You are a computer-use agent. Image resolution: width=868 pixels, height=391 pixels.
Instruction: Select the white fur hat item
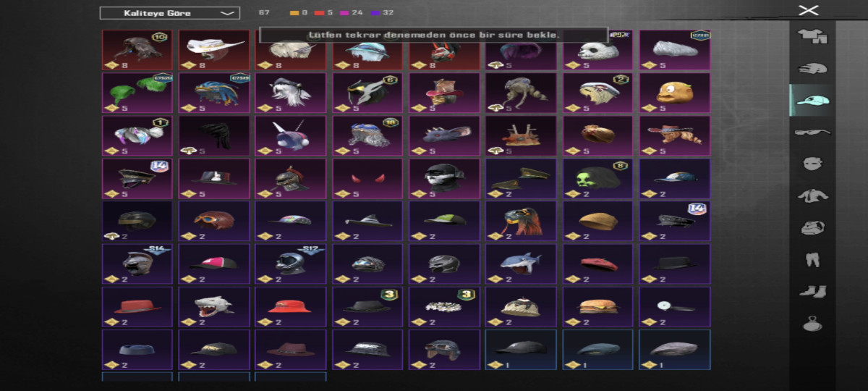point(674,50)
